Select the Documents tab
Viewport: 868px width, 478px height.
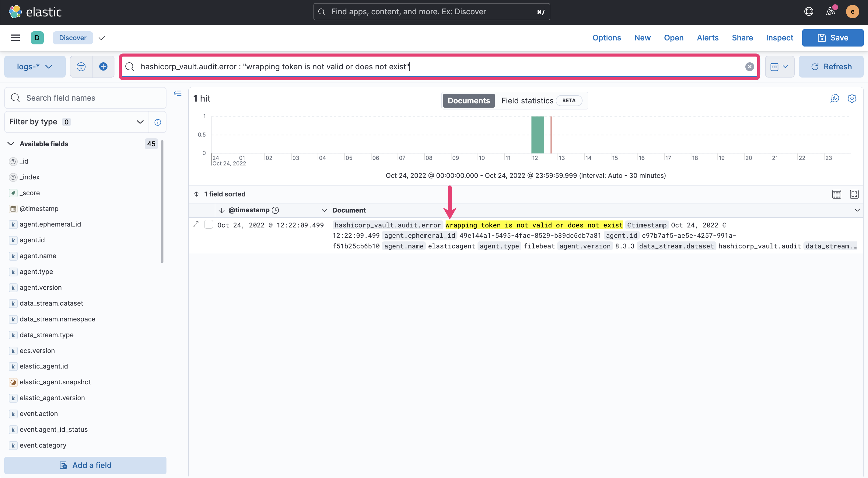(x=468, y=100)
